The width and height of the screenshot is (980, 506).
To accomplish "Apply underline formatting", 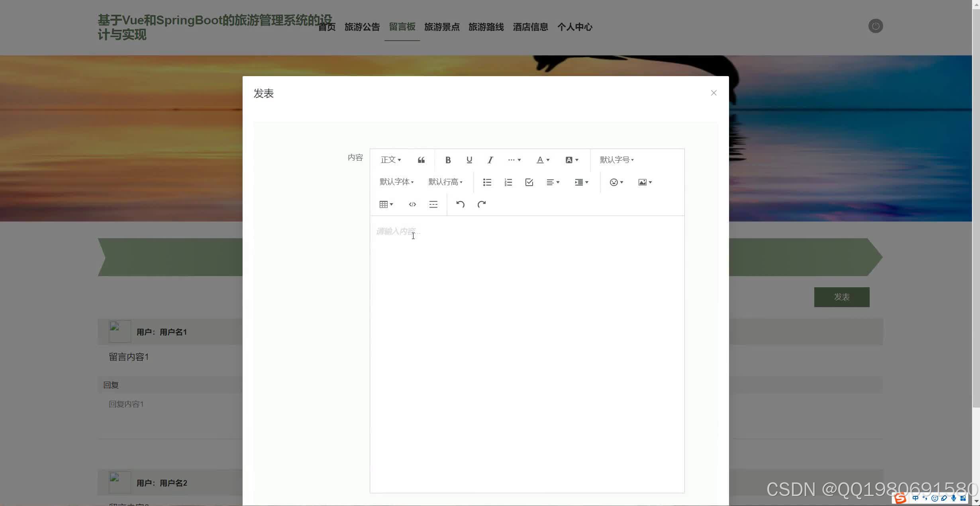I will tap(469, 160).
